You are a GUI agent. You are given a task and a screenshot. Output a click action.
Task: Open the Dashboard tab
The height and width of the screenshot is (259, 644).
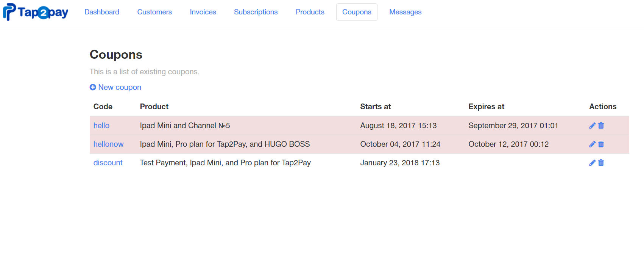[102, 12]
